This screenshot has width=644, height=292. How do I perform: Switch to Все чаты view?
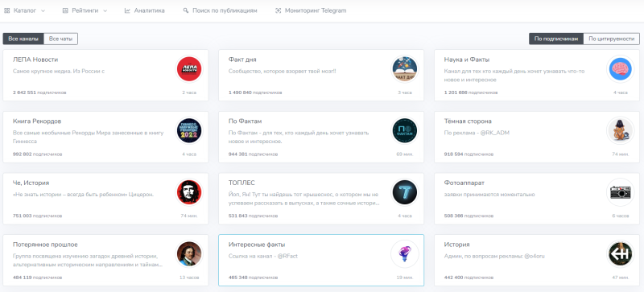(x=61, y=39)
